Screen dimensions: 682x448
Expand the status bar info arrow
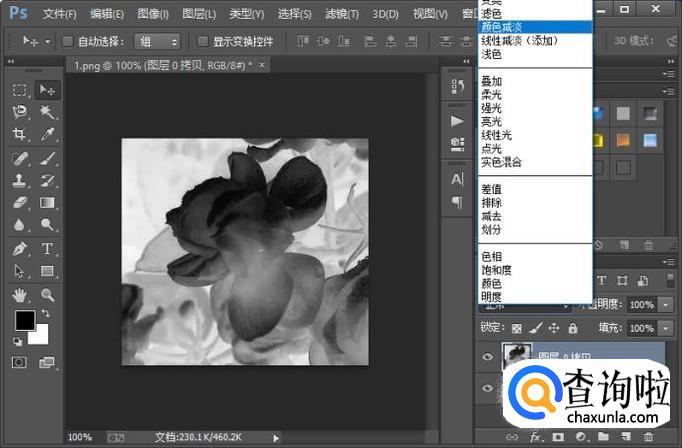click(276, 438)
